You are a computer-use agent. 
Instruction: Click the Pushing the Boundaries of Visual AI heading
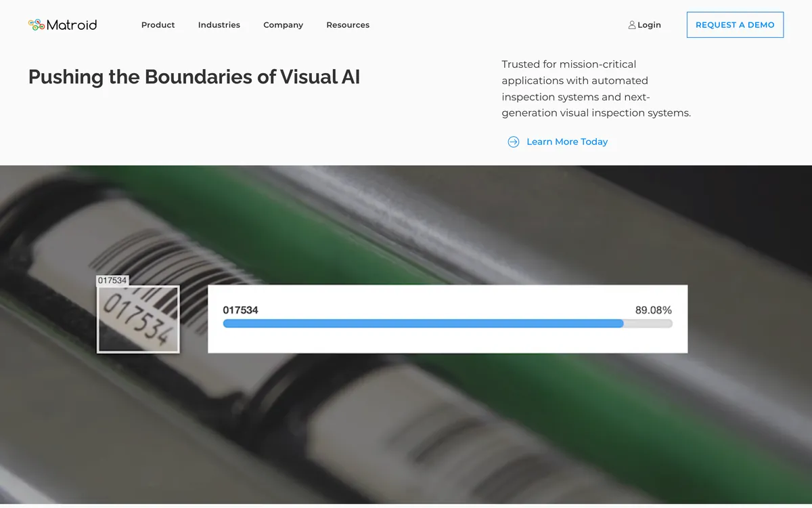[x=194, y=77]
